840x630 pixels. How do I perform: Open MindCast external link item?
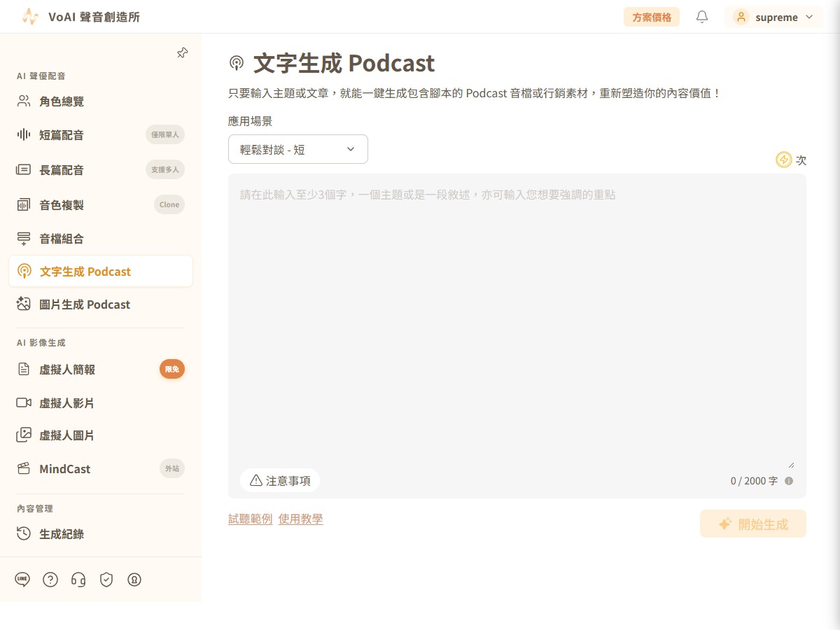pos(101,469)
